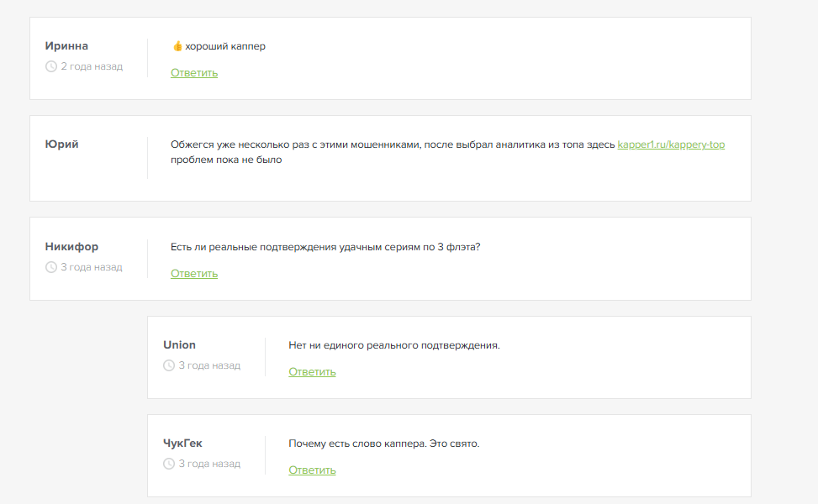Click the clock icon beside Иринна's timestamp
The height and width of the screenshot is (504, 818).
(x=50, y=66)
